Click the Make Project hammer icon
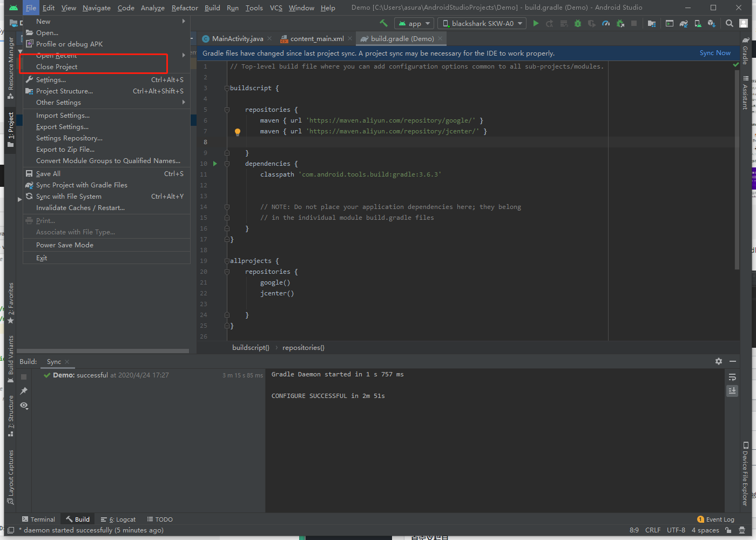 [383, 23]
